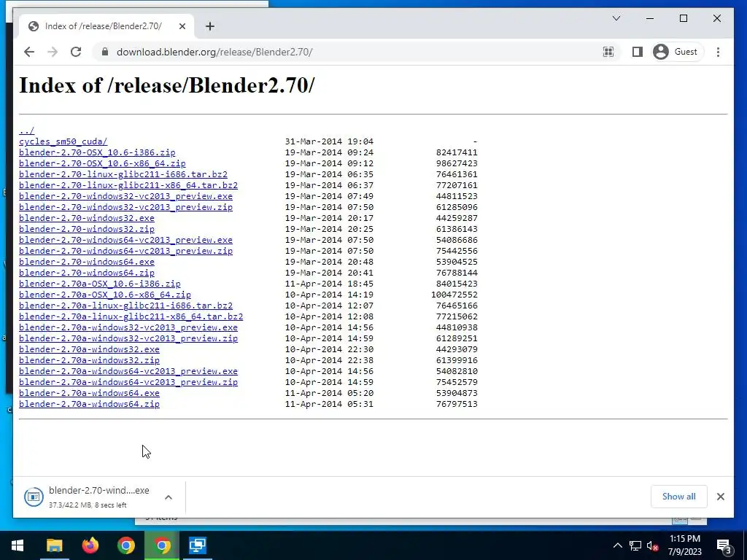Open the Windows Start menu
This screenshot has width=747, height=560.
(x=18, y=545)
